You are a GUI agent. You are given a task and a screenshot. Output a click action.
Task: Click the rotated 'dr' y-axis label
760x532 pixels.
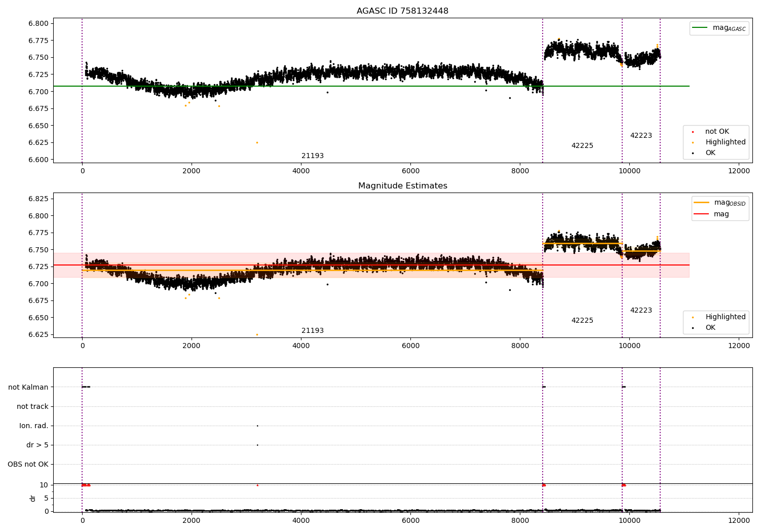33,498
